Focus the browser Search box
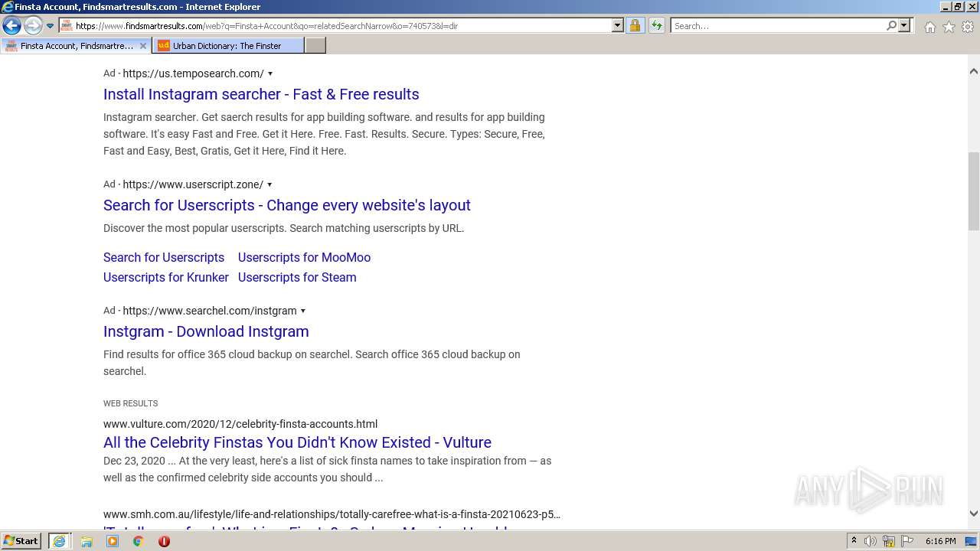 tap(777, 26)
